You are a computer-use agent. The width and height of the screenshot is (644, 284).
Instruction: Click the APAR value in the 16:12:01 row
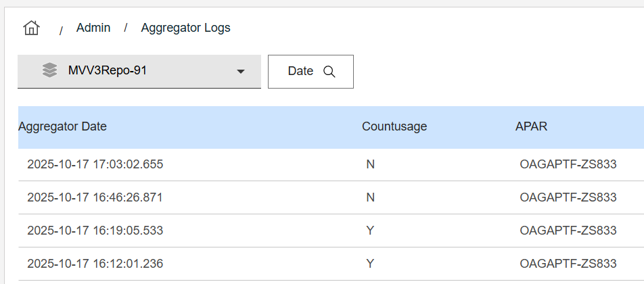pos(568,264)
